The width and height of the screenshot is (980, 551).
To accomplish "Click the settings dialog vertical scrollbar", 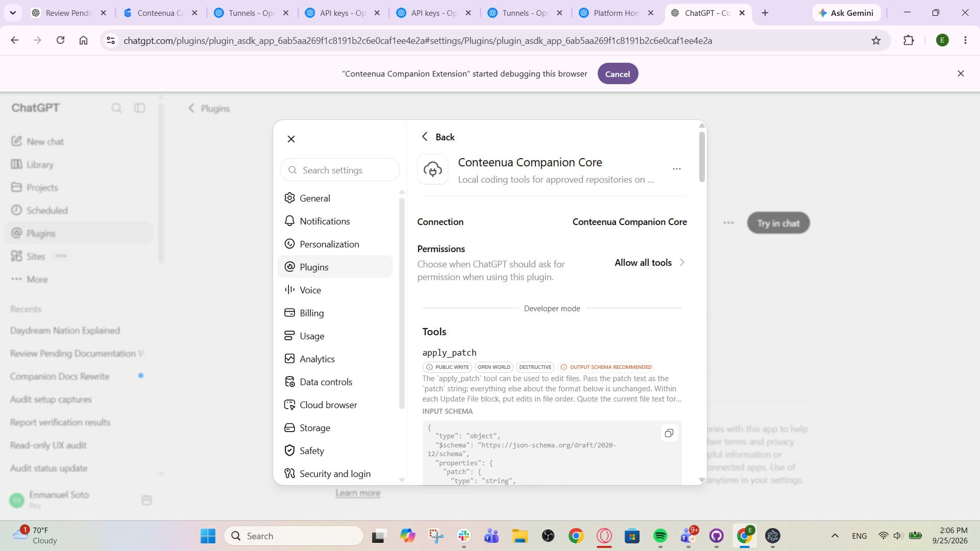I will pyautogui.click(x=702, y=157).
